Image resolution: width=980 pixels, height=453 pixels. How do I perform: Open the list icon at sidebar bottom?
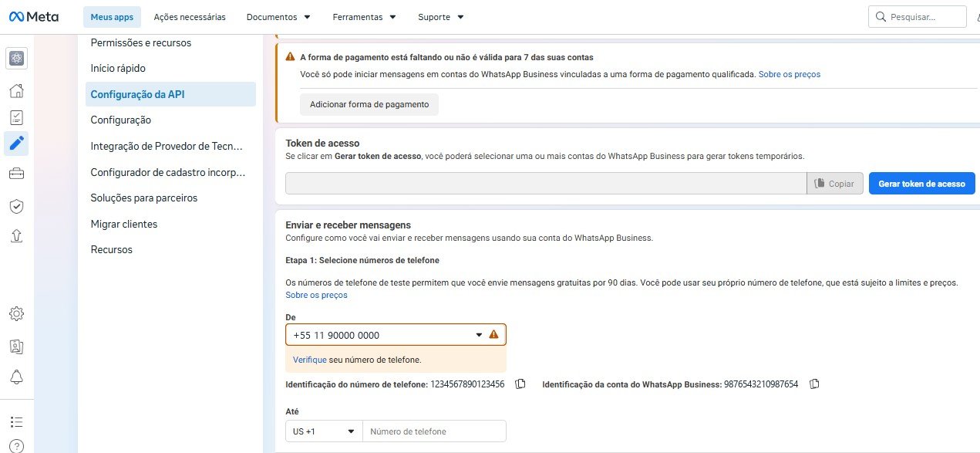point(16,421)
